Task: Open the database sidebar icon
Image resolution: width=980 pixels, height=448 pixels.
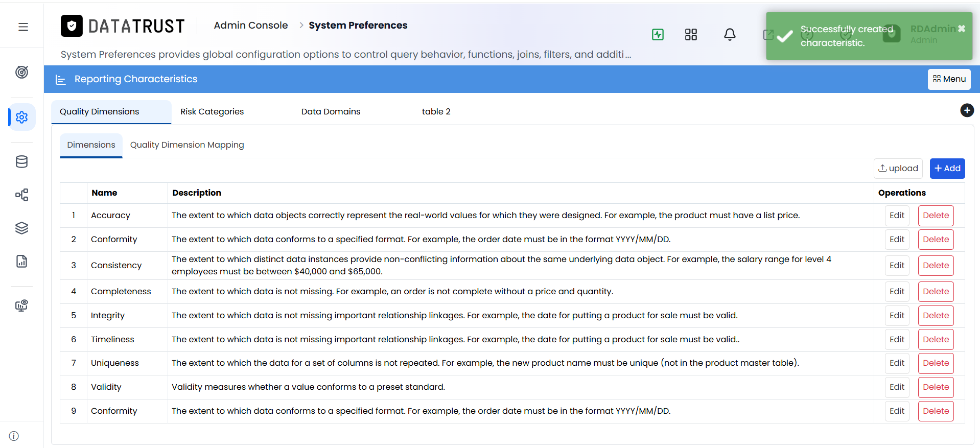Action: [21, 162]
